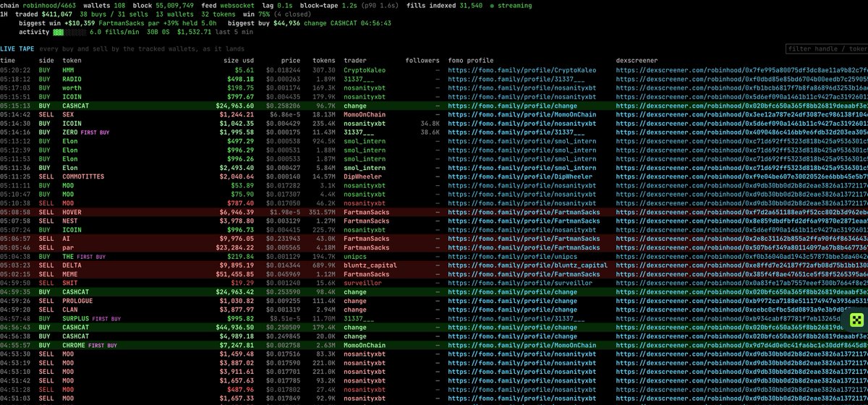Viewport: 868px width, 405px height.
Task: Click the side column header
Action: 46,60
